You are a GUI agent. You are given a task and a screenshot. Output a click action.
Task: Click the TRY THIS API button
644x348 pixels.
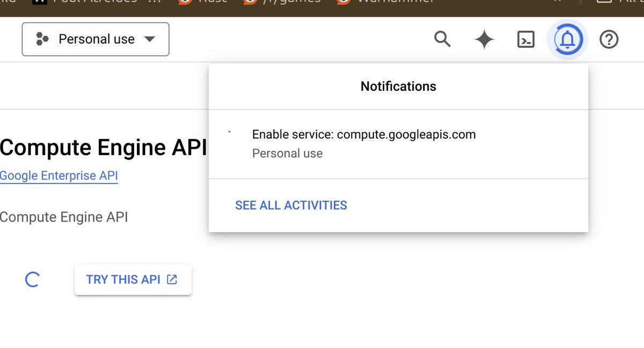click(133, 280)
